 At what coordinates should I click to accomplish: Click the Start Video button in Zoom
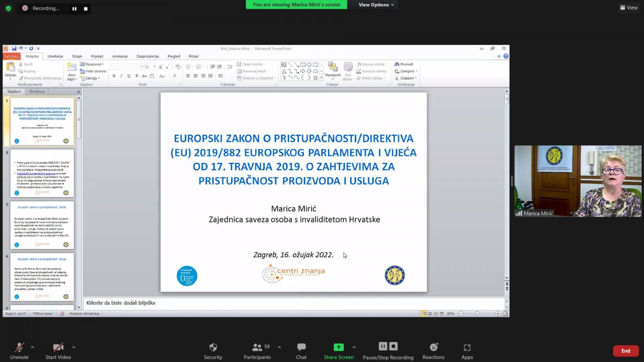coord(58,351)
